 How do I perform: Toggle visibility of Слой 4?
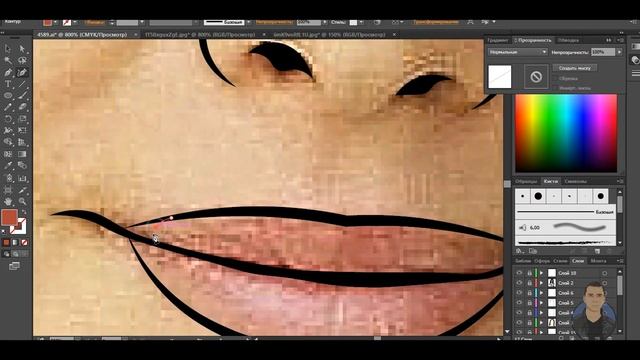tap(519, 313)
